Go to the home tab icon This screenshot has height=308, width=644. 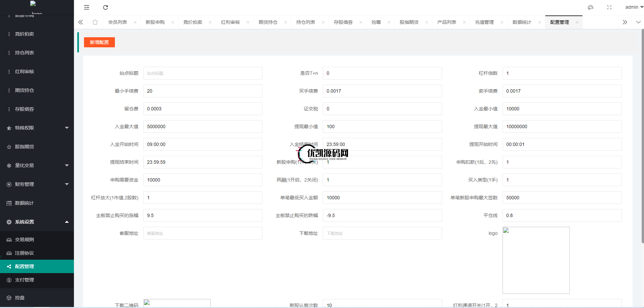pyautogui.click(x=95, y=22)
